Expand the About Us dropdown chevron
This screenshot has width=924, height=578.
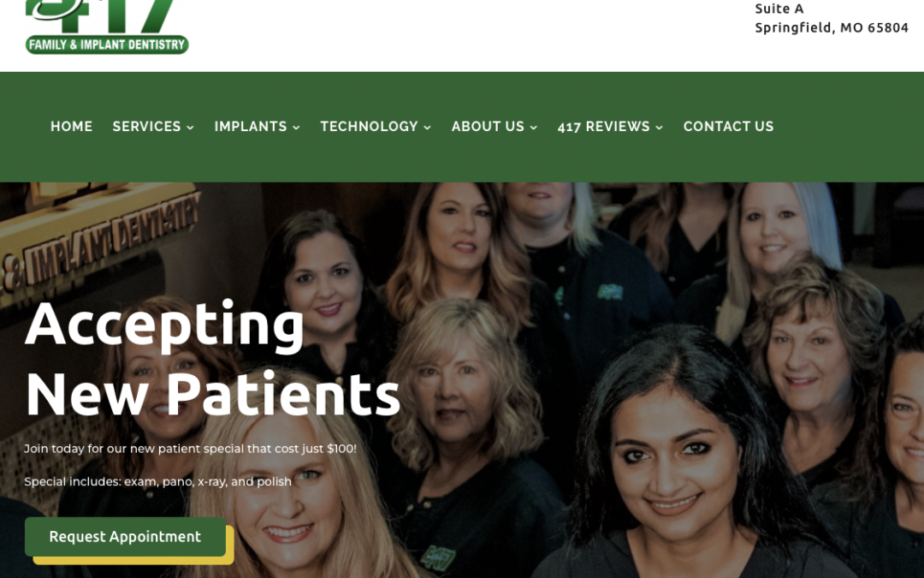533,128
